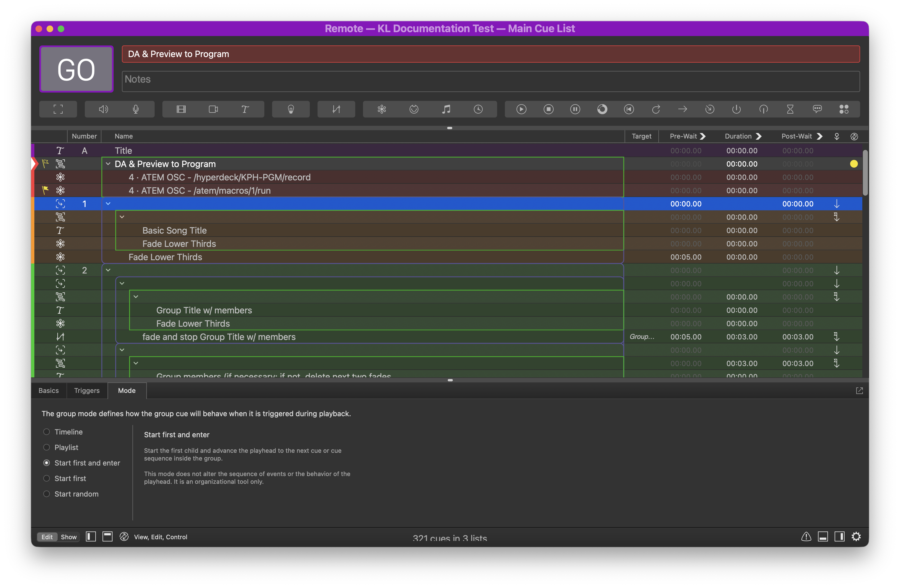
Task: Expand Duration column chevron
Action: (x=759, y=136)
